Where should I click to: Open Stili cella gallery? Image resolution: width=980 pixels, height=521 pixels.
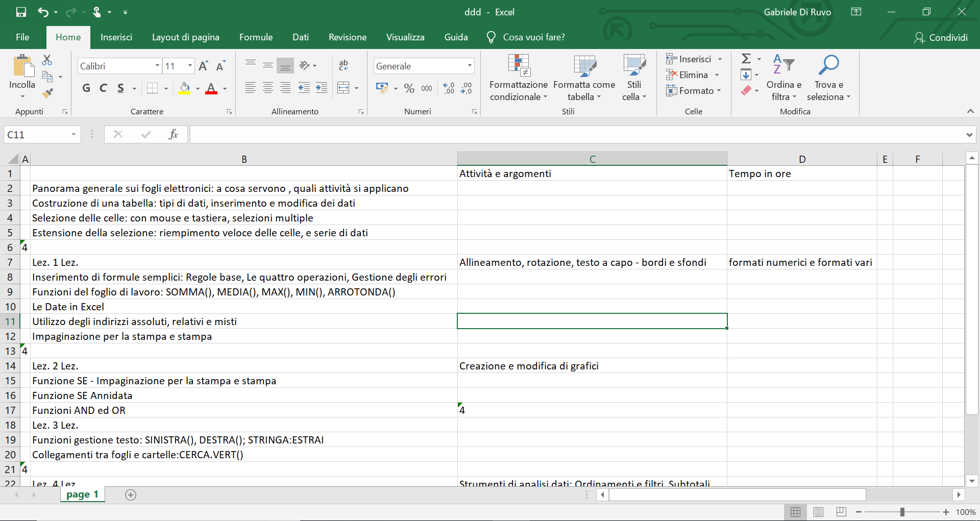click(x=634, y=78)
